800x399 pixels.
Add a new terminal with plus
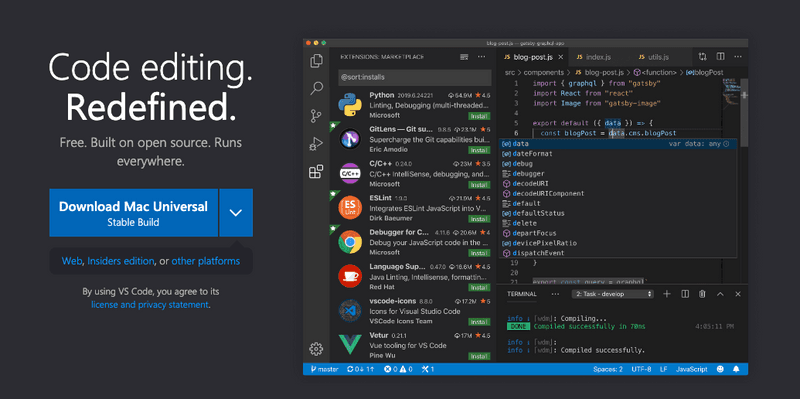tap(667, 294)
